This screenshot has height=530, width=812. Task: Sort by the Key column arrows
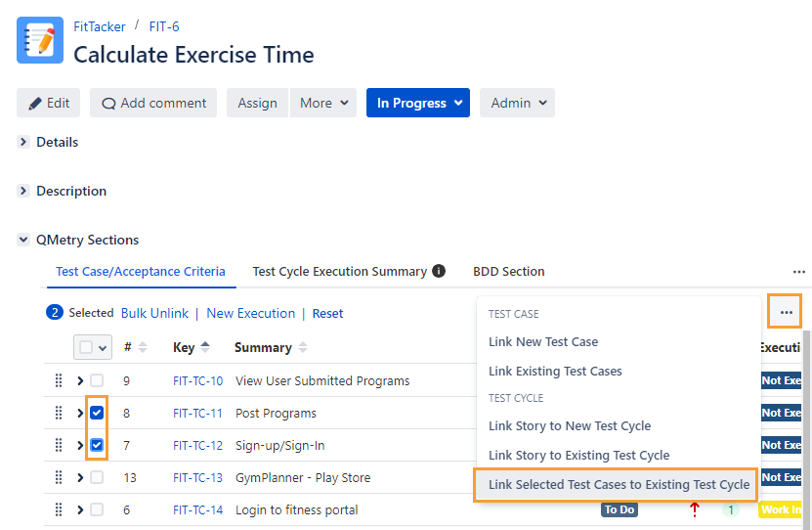tap(205, 347)
